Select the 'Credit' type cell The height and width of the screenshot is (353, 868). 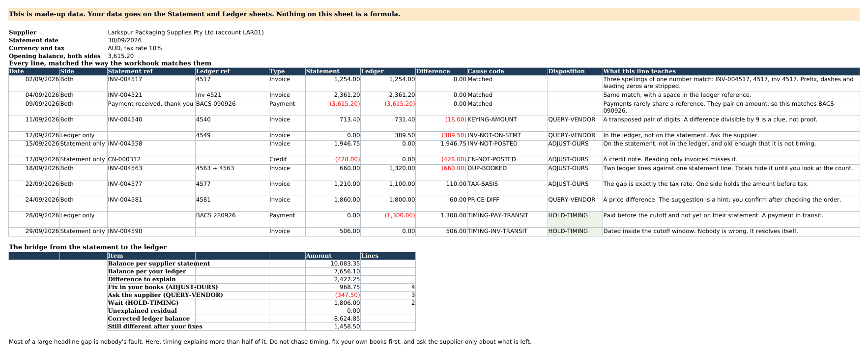(287, 159)
